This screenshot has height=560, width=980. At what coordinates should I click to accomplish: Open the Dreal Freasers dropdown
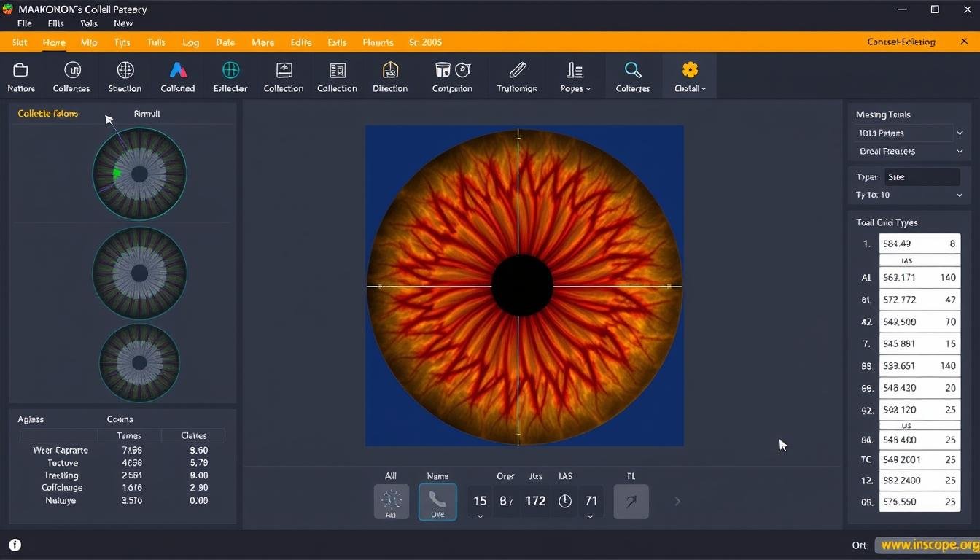(909, 151)
